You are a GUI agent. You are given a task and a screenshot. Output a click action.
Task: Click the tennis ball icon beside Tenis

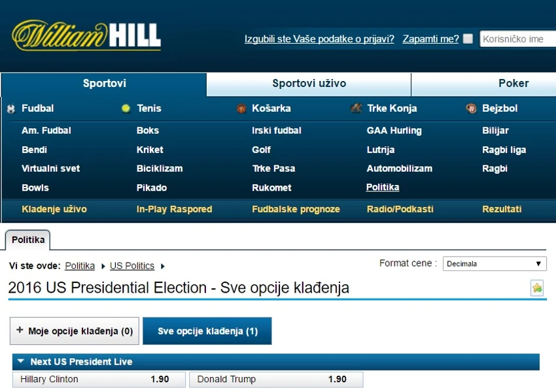[126, 108]
